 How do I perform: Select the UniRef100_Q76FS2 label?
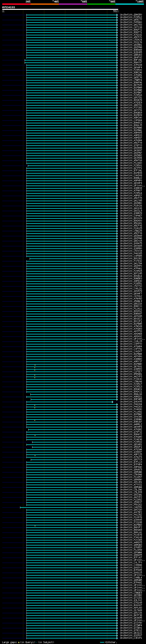pos(131,432)
